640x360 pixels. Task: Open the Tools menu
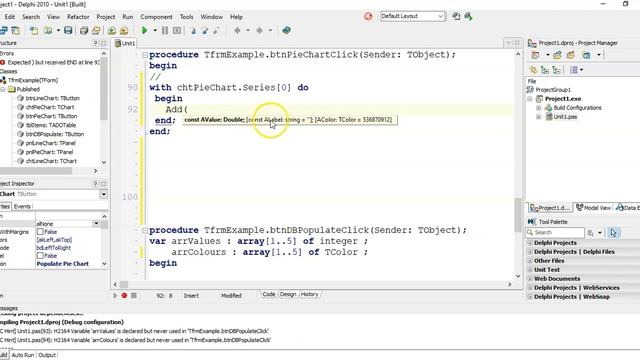tap(187, 17)
